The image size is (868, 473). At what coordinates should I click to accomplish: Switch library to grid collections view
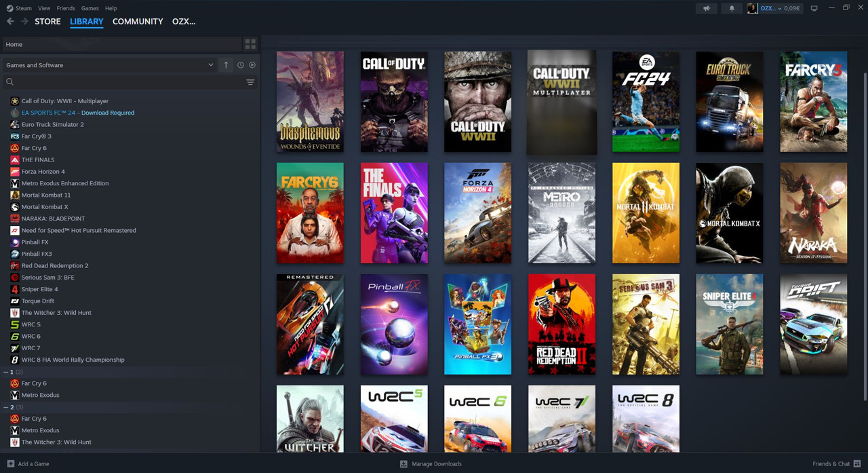251,44
